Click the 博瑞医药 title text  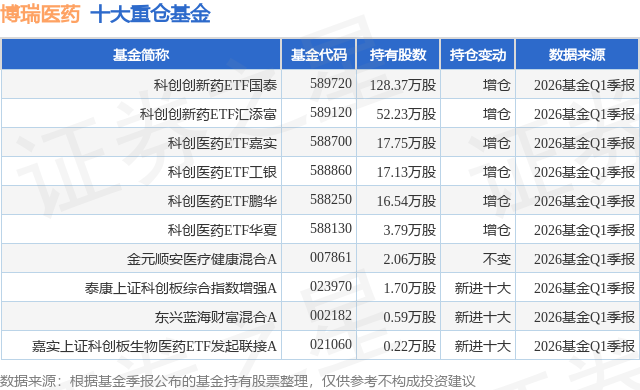click(40, 15)
